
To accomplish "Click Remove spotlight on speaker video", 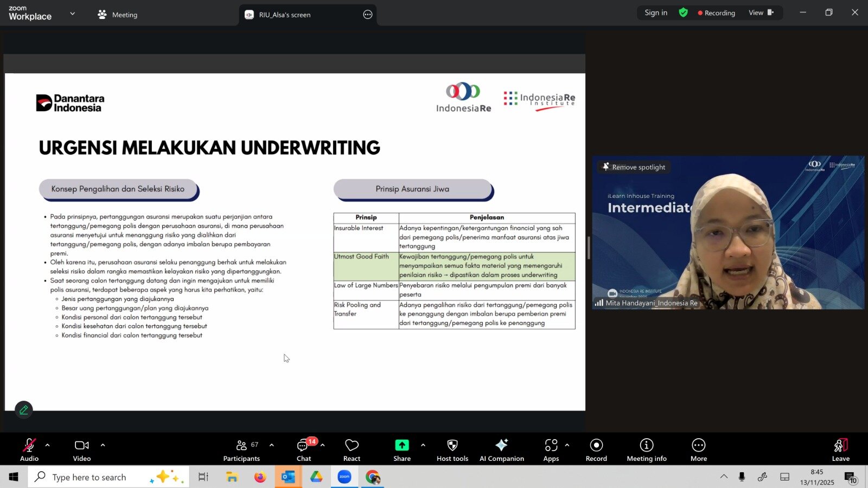I will [x=634, y=167].
